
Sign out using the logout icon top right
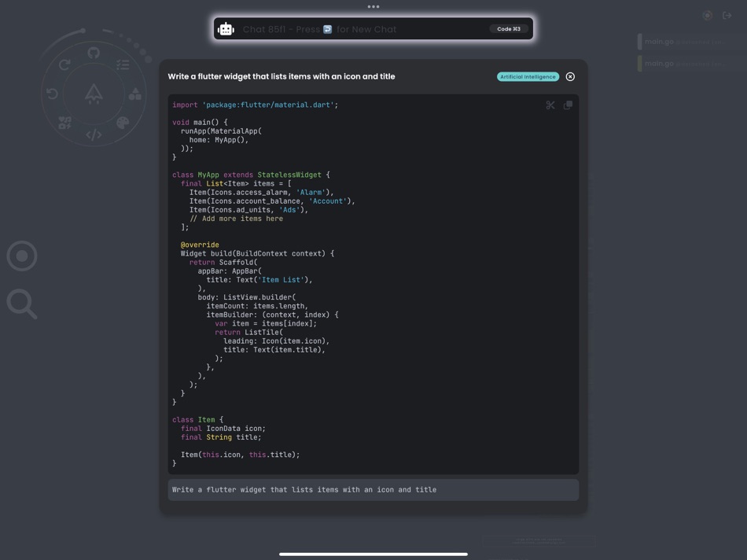(727, 15)
